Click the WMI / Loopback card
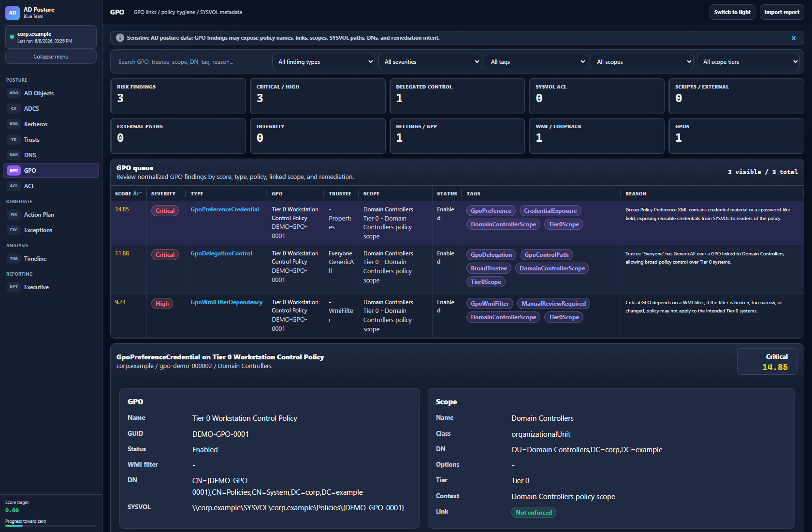The height and width of the screenshot is (532, 812). pyautogui.click(x=597, y=136)
